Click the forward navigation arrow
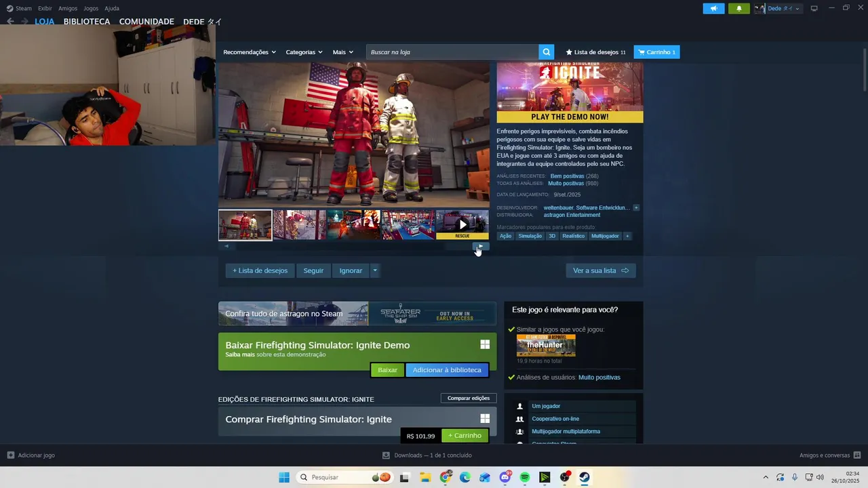The image size is (868, 488). pos(24,22)
